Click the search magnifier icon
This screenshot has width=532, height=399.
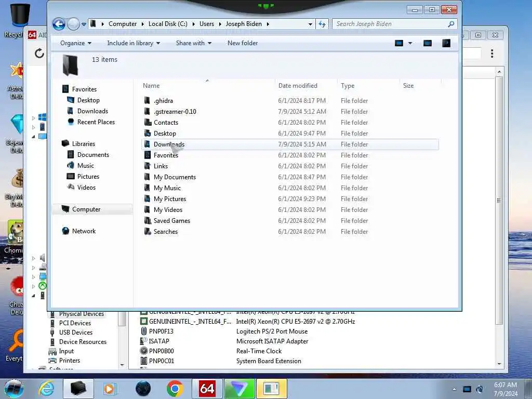pos(451,24)
